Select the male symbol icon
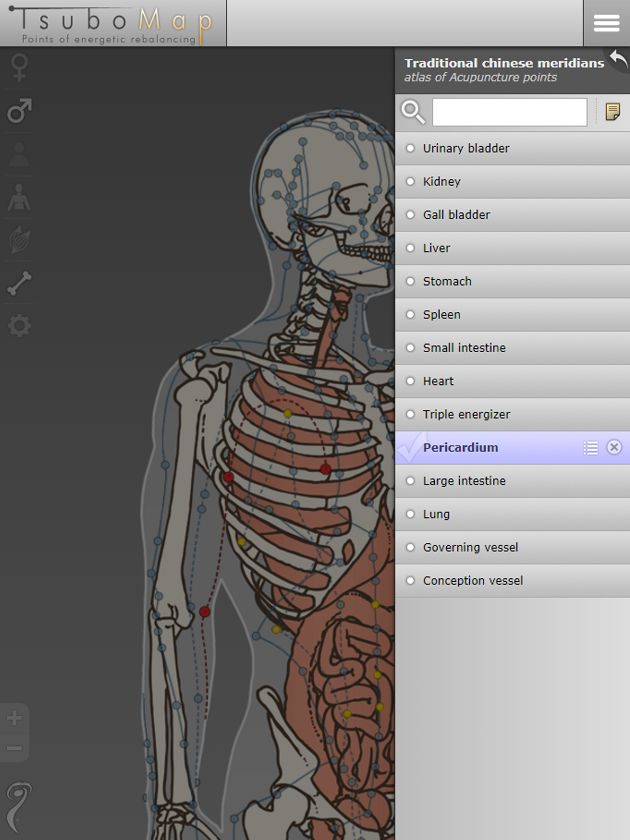 (x=19, y=111)
